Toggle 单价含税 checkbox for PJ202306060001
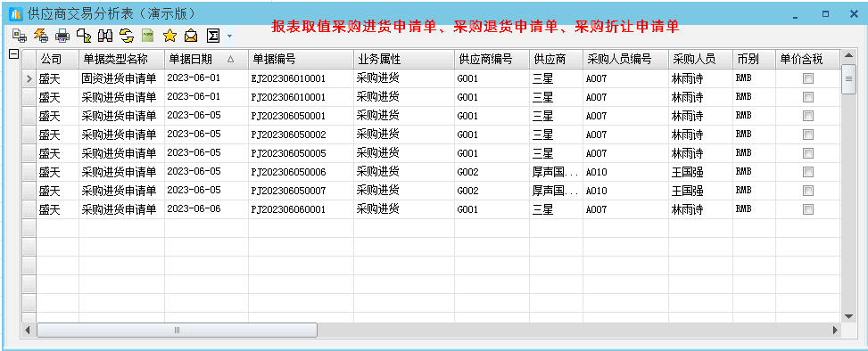Screen dimensions: 868x351 [807, 209]
